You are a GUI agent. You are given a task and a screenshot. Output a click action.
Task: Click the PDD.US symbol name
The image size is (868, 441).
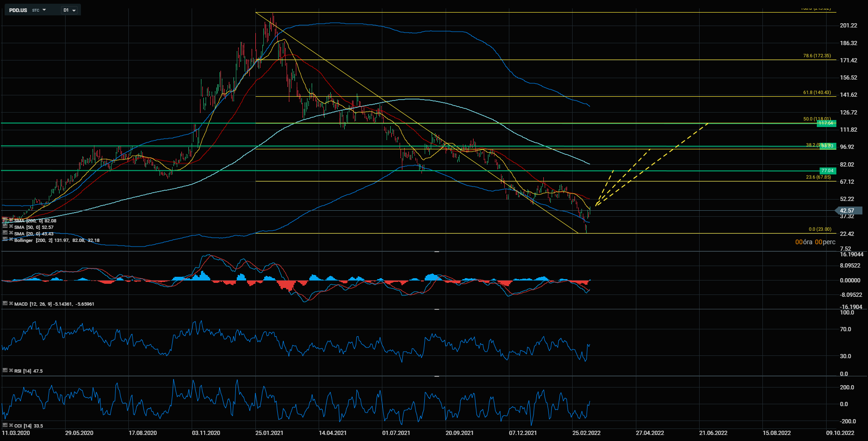pyautogui.click(x=18, y=10)
